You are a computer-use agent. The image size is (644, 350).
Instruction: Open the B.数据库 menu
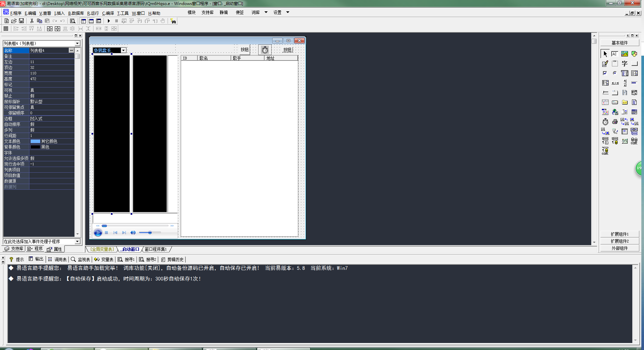(76, 13)
